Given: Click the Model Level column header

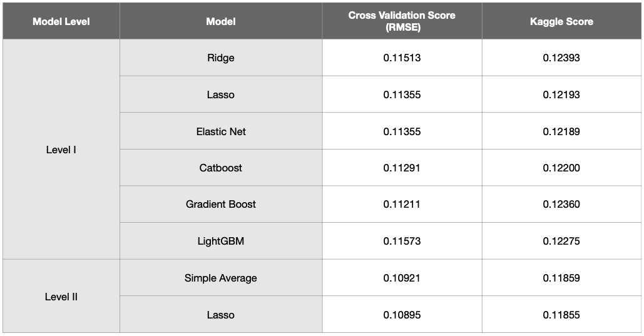Looking at the screenshot, I should pyautogui.click(x=61, y=21).
